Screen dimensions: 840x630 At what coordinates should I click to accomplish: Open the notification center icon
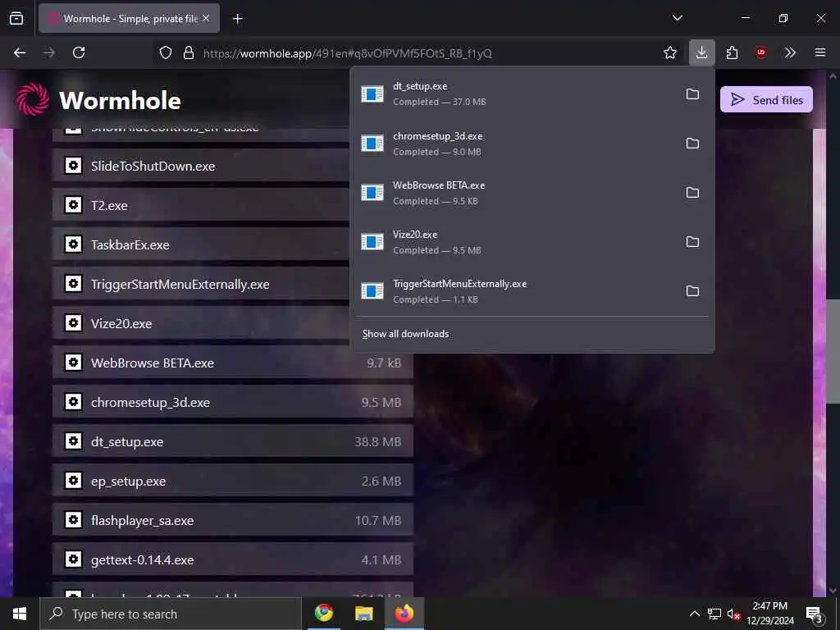pyautogui.click(x=814, y=614)
